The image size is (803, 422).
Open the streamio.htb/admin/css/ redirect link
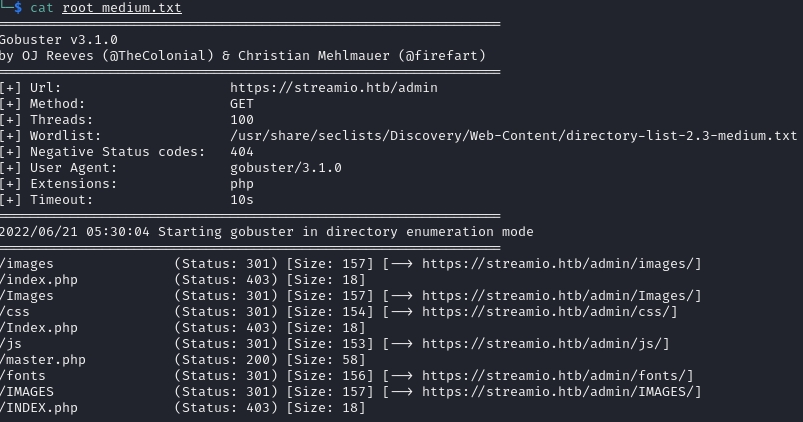point(549,311)
